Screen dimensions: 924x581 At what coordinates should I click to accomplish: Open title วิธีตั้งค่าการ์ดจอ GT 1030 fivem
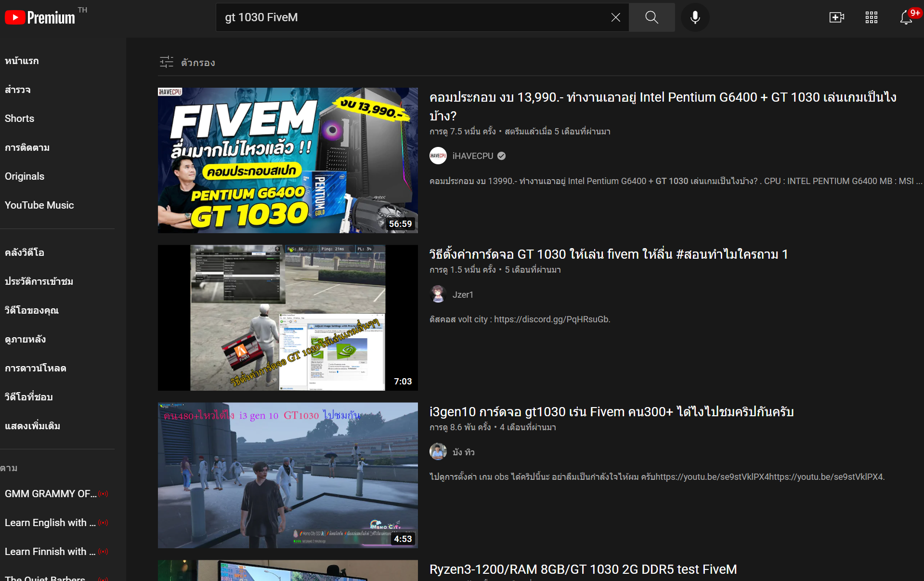608,254
